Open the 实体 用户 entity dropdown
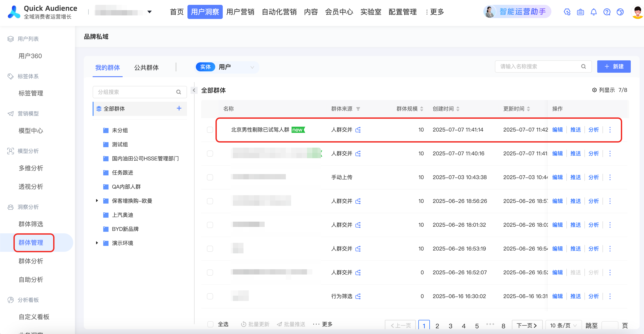Screen dimensions: 644x334 [227, 67]
